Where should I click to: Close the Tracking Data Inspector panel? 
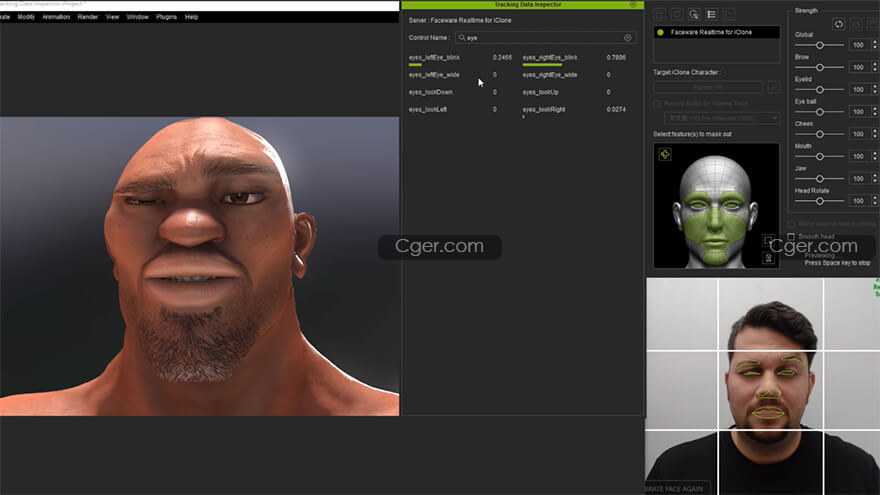pyautogui.click(x=633, y=4)
